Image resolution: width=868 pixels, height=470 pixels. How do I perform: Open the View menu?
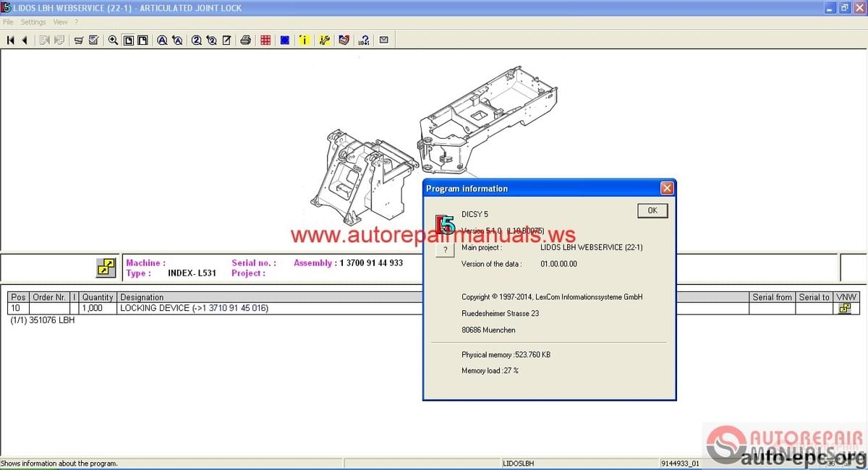coord(60,22)
